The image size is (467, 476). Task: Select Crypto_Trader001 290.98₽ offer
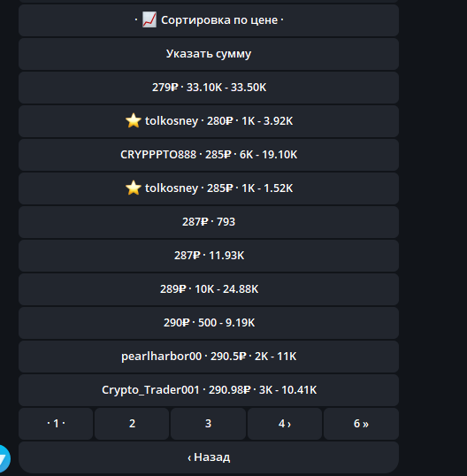[209, 390]
